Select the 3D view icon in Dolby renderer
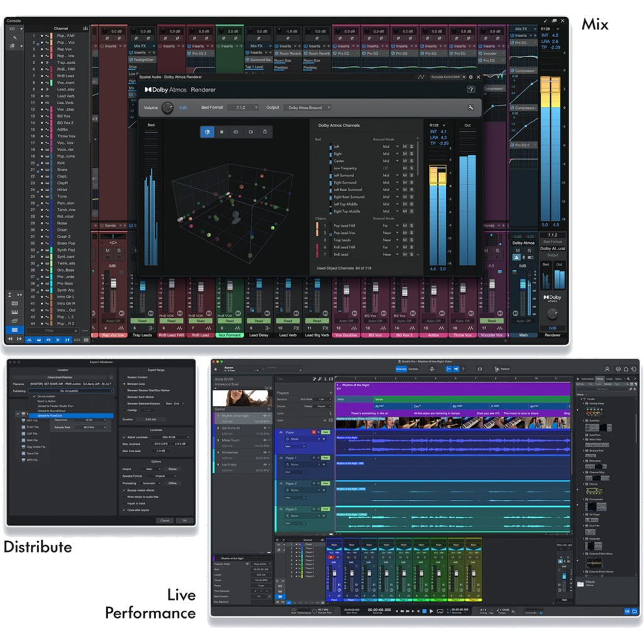Viewport: 644px width, 644px height. click(x=207, y=132)
